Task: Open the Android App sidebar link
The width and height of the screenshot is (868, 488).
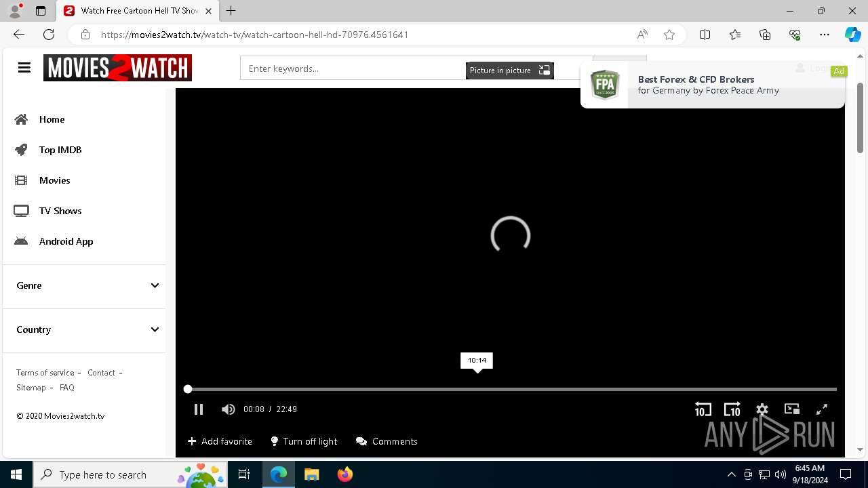Action: [x=54, y=241]
